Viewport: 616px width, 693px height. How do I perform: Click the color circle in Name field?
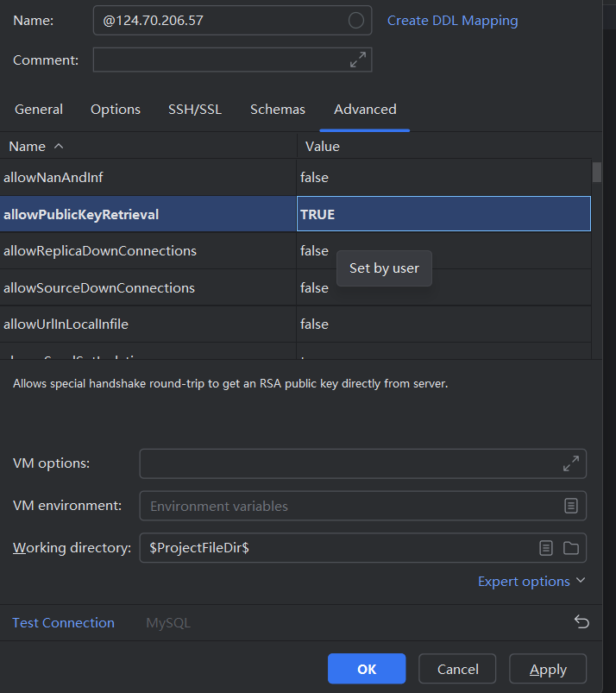point(355,21)
